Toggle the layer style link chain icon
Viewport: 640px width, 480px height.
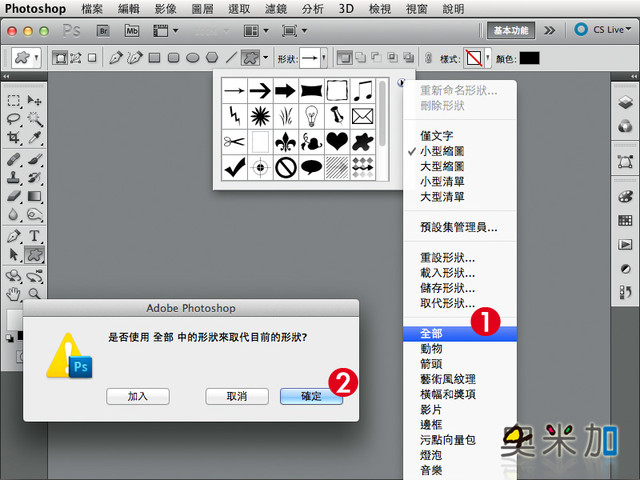tap(428, 58)
